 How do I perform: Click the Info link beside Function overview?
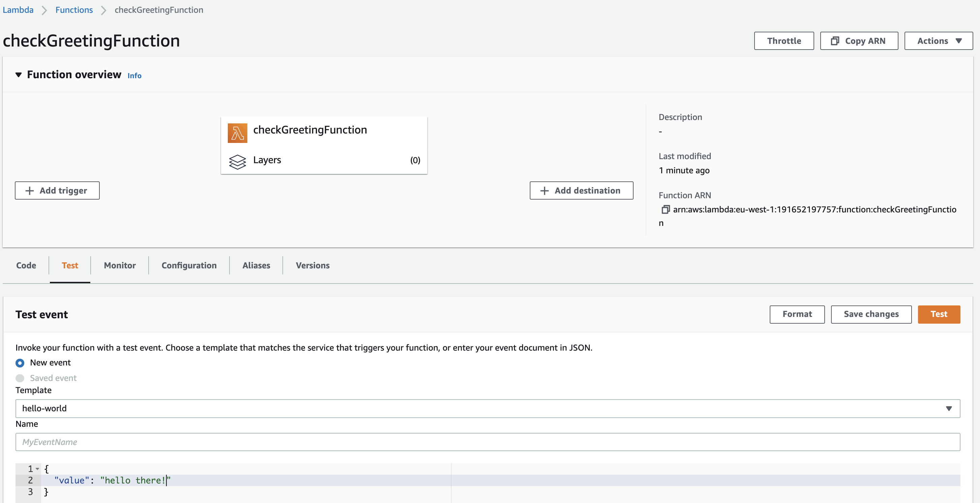(x=134, y=76)
